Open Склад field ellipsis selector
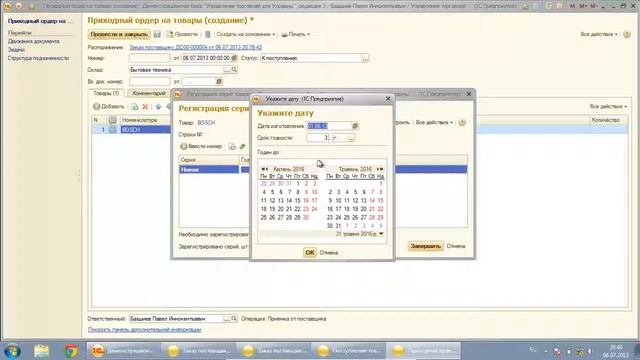Image resolution: width=640 pixels, height=360 pixels. click(227, 70)
